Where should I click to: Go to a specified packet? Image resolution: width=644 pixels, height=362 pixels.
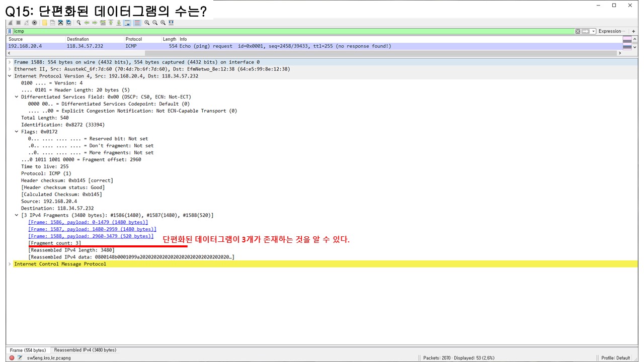click(x=103, y=23)
